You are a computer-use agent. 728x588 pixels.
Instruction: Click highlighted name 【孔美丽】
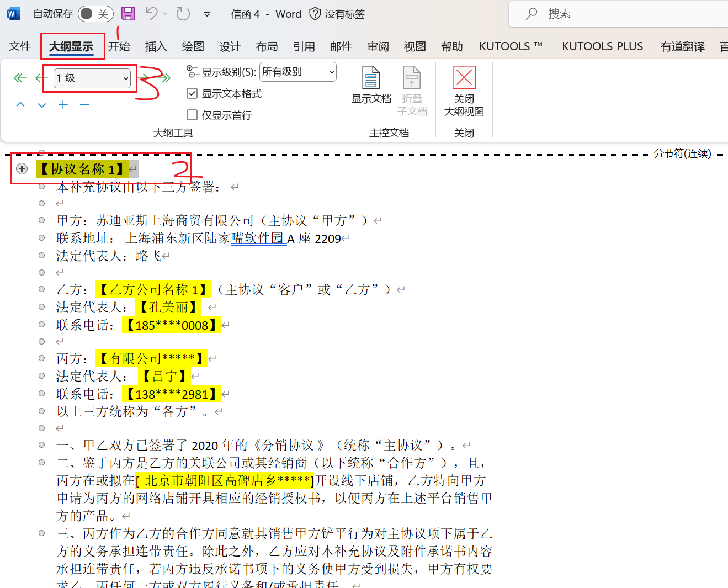pos(168,307)
